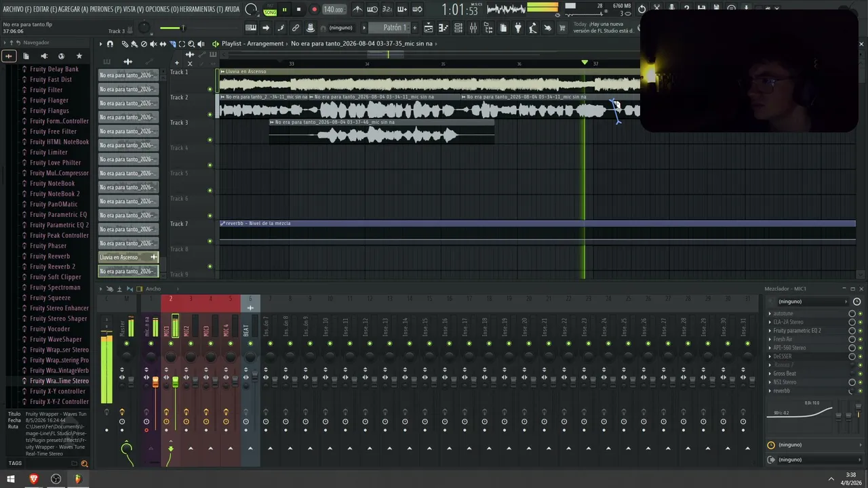Open FL Studio from the taskbar
Viewport: 868px width, 488px height.
(x=78, y=479)
